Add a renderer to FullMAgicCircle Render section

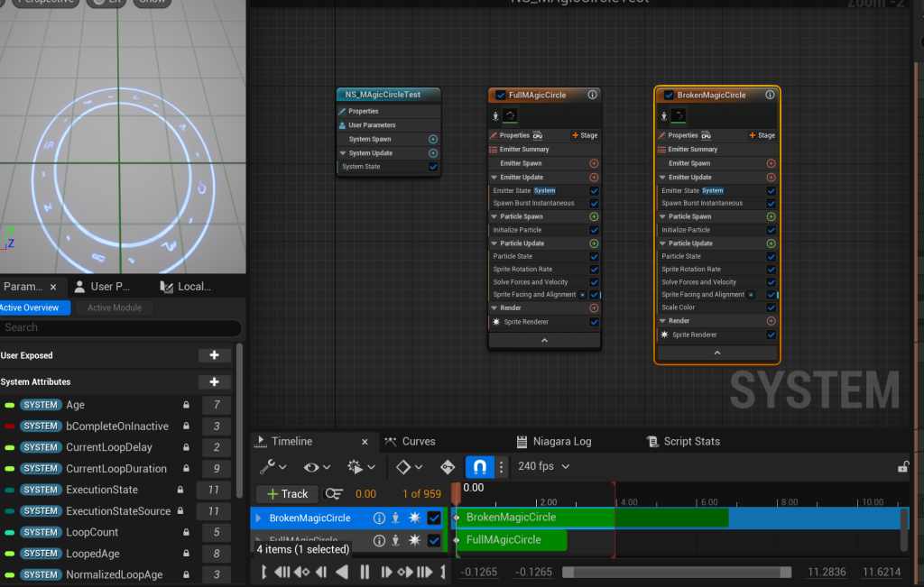[x=594, y=308]
